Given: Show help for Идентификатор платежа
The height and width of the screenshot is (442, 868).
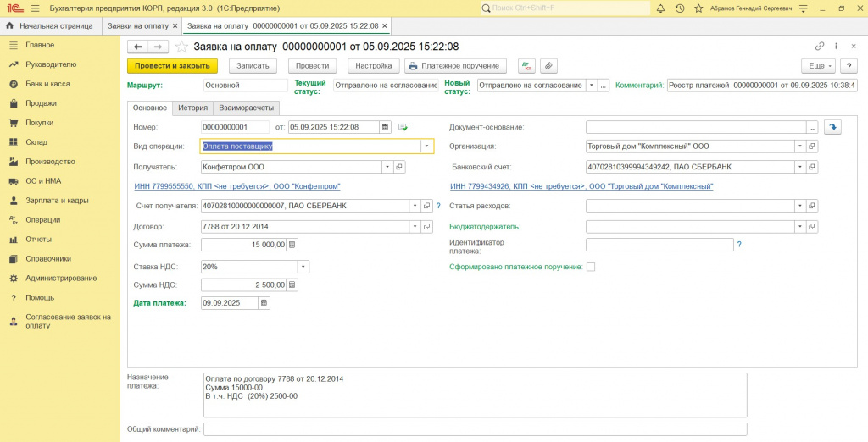Looking at the screenshot, I should coord(739,244).
